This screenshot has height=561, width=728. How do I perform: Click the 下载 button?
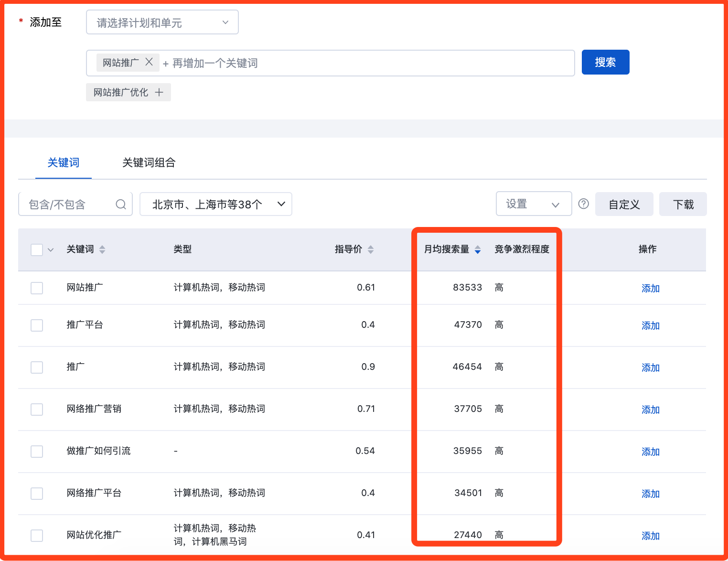pyautogui.click(x=683, y=205)
